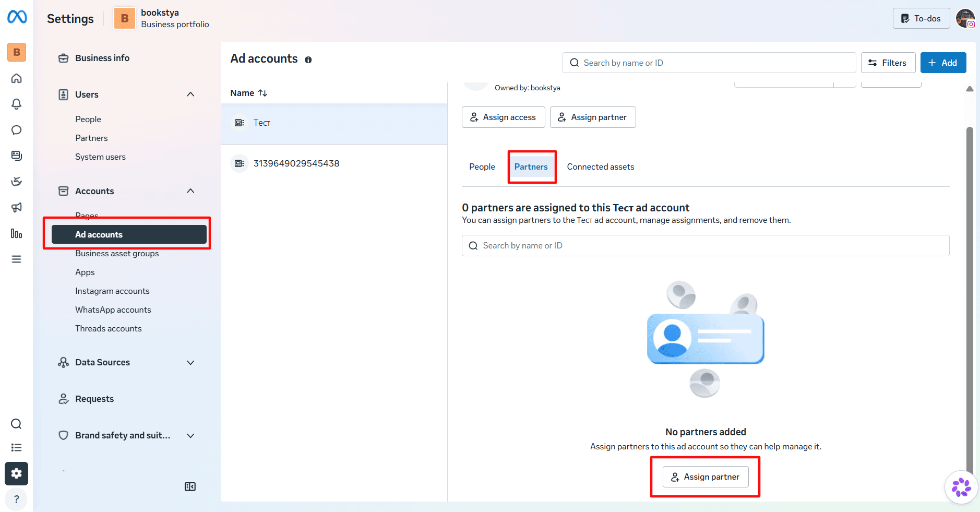Open Instagram accounts
This screenshot has width=980, height=512.
click(x=112, y=291)
